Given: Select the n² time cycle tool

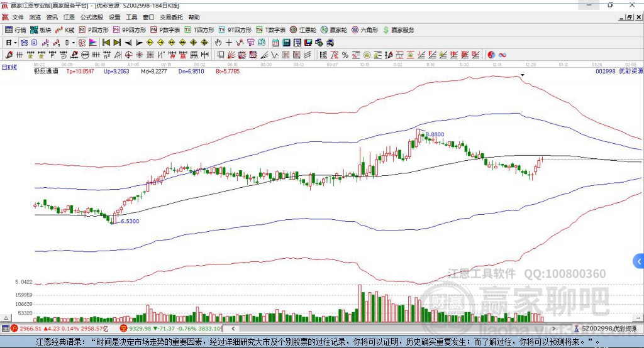Looking at the screenshot, I should click(x=107, y=55).
